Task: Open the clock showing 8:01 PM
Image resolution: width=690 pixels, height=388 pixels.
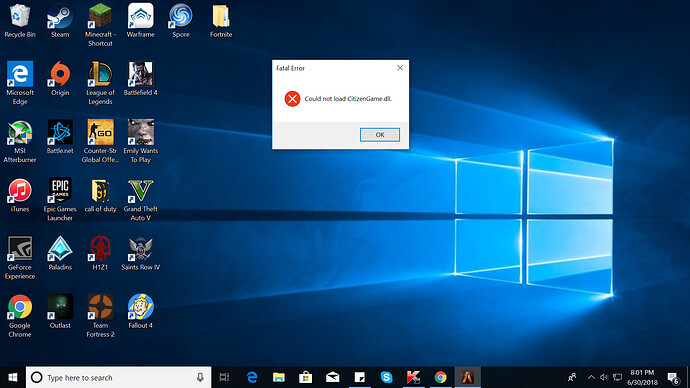Action: click(x=642, y=377)
